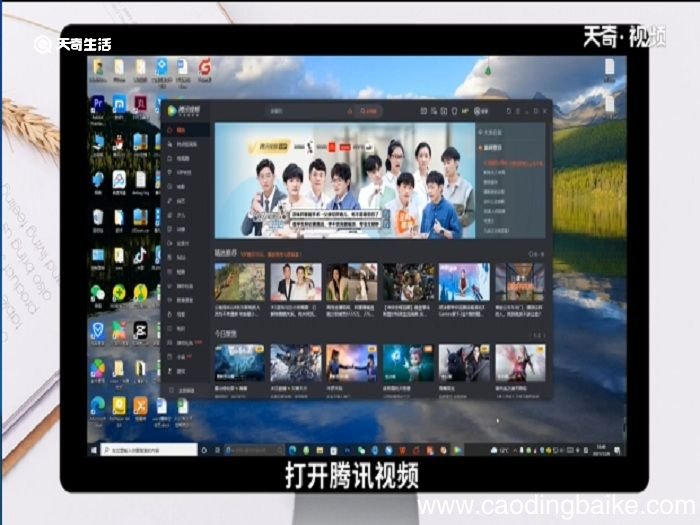Click the Tencent Video logo in window header
Image resolution: width=700 pixels, height=525 pixels.
[184, 111]
